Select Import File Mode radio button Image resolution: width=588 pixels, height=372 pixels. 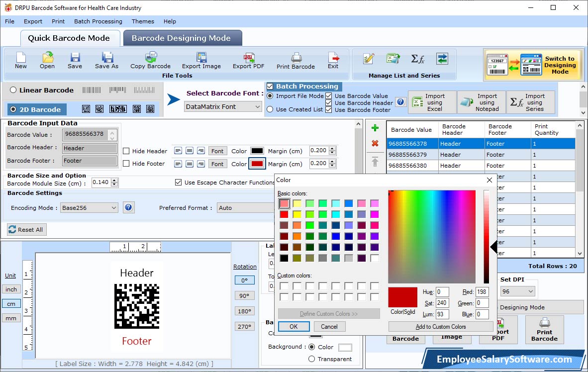(x=270, y=96)
